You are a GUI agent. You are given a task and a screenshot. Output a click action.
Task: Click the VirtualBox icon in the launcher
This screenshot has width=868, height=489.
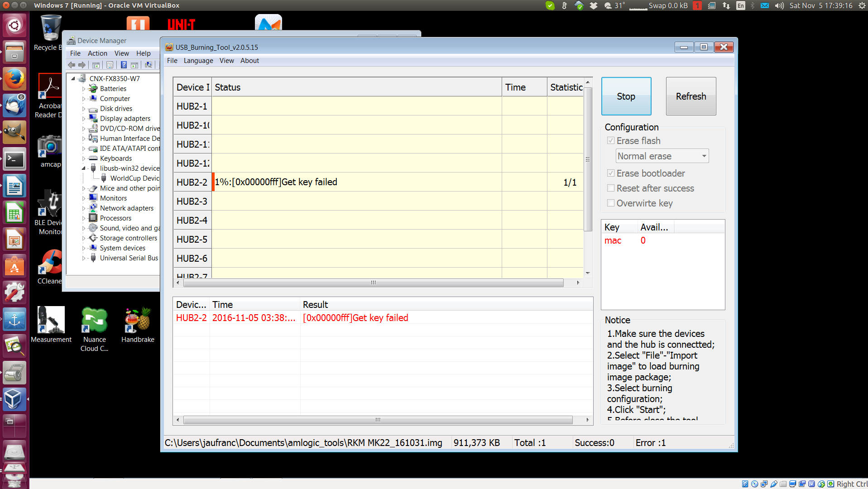[x=14, y=399]
